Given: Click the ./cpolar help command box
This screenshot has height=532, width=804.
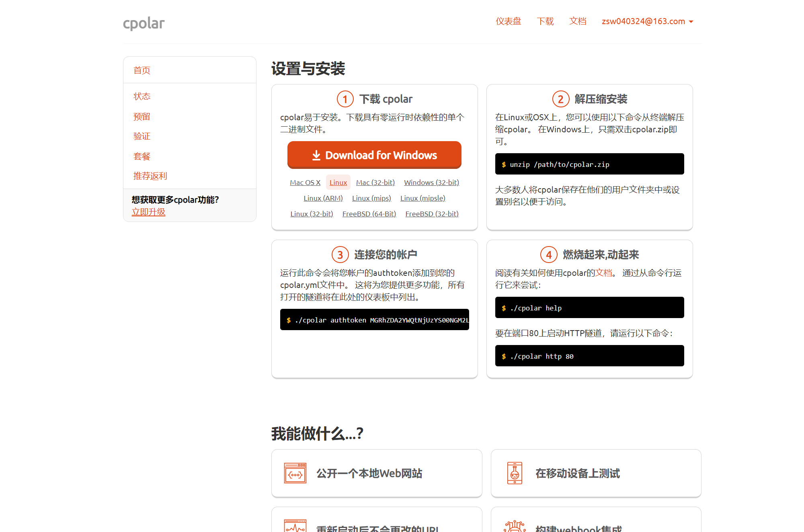Looking at the screenshot, I should (589, 308).
